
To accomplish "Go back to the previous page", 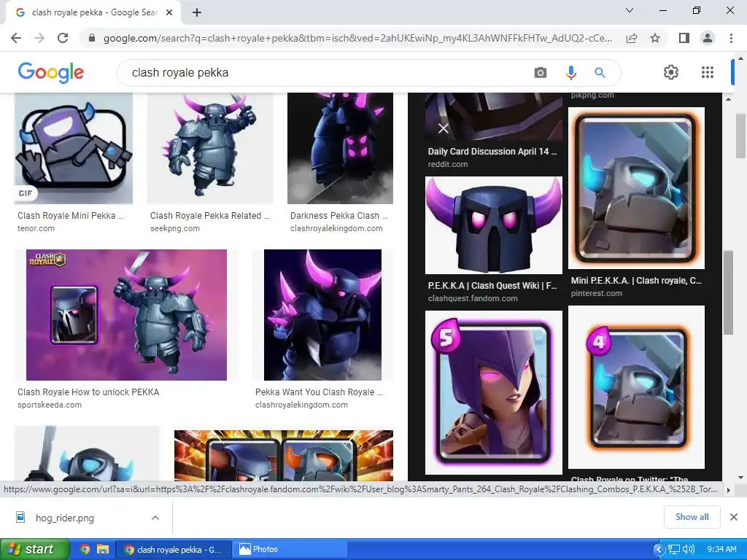I will click(x=16, y=38).
